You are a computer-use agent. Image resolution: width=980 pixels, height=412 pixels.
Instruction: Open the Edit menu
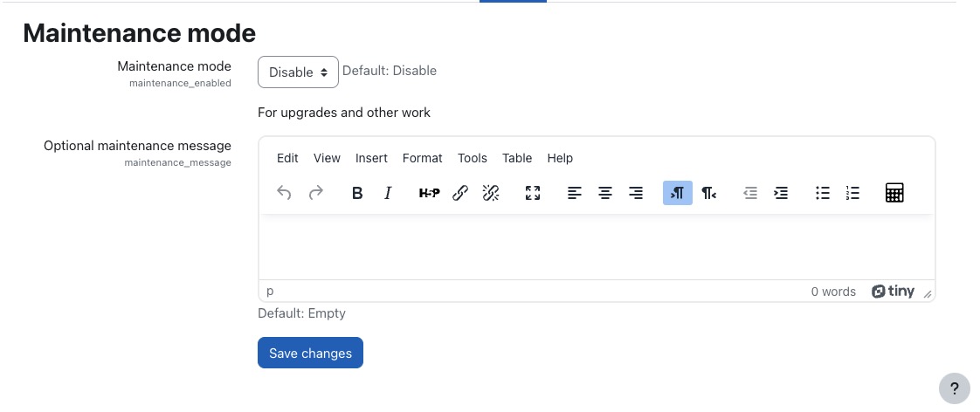pos(287,159)
